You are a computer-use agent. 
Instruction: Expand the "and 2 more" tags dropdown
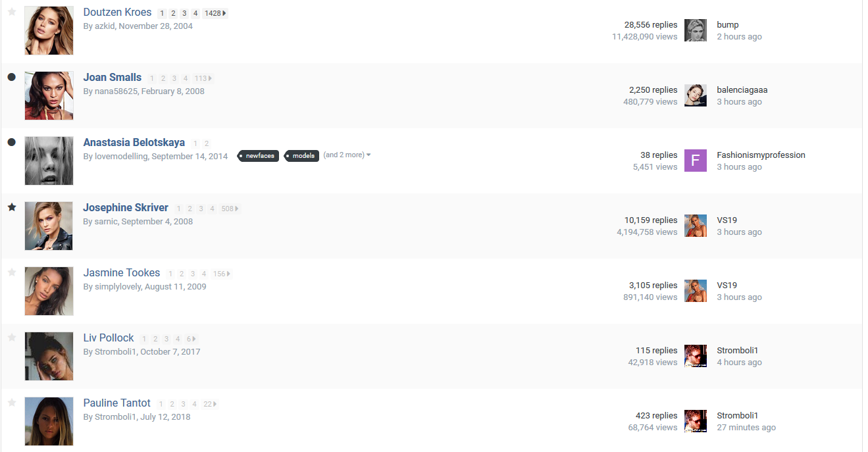(x=347, y=155)
